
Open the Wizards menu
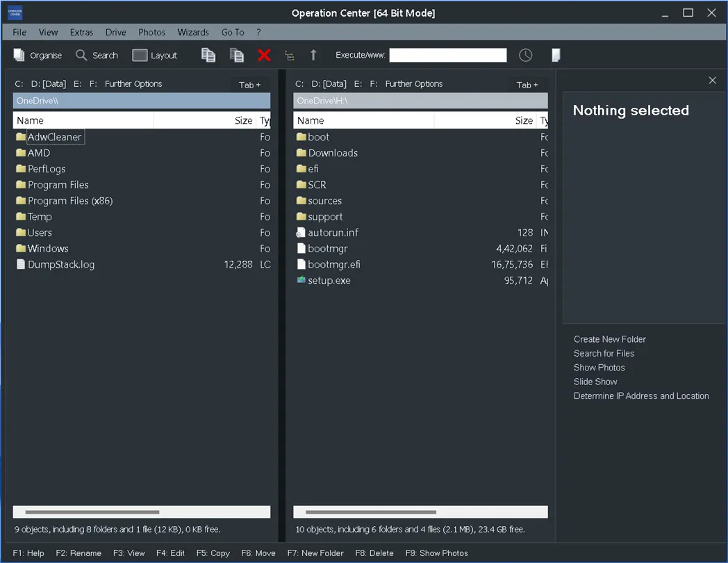[193, 32]
